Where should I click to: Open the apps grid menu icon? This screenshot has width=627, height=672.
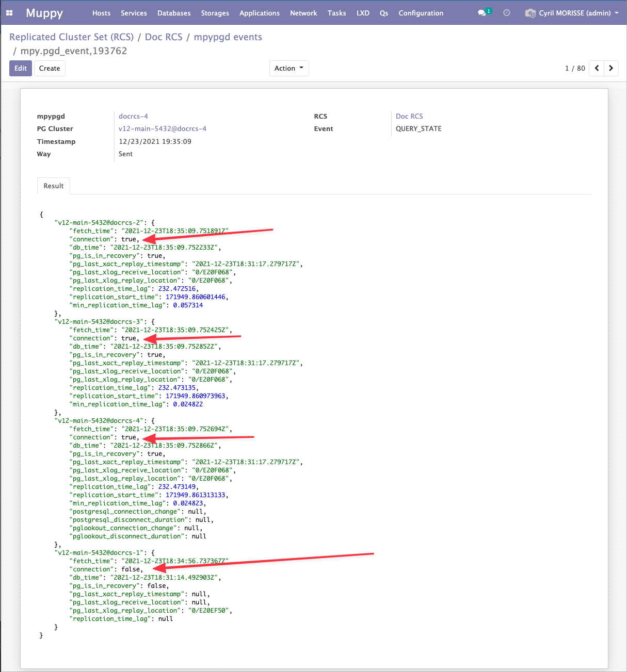[x=9, y=13]
